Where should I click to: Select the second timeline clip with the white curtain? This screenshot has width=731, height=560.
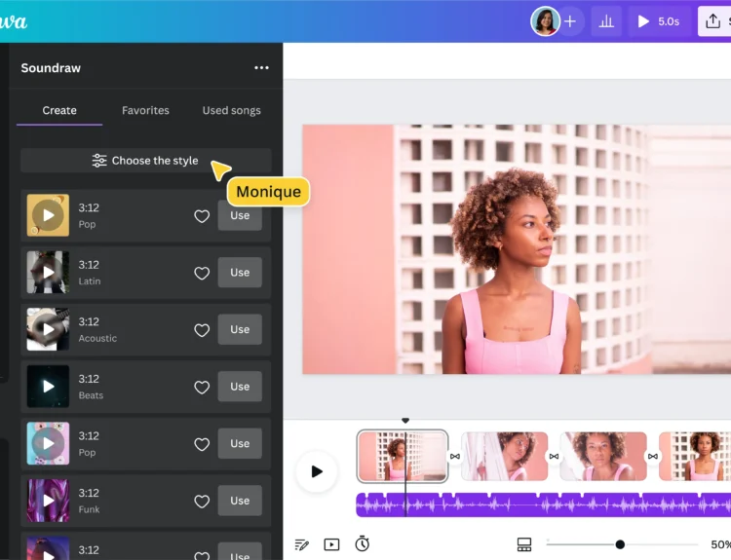505,456
